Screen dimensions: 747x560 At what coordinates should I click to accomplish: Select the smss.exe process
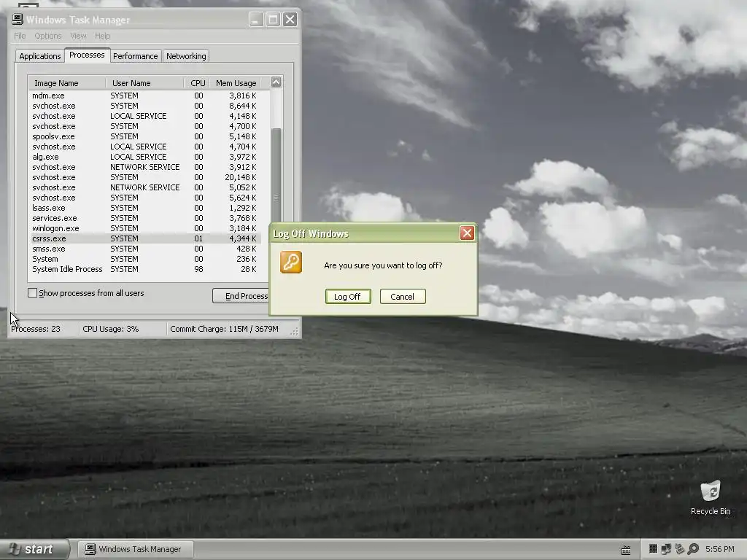pos(145,249)
